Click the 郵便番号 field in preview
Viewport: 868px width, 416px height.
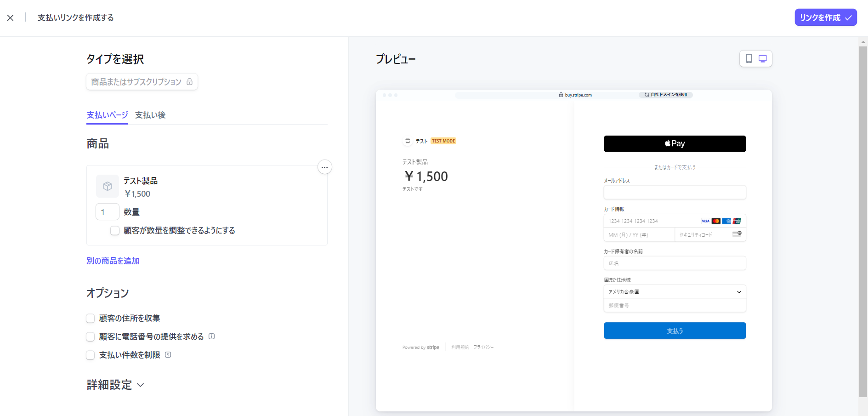coord(675,305)
